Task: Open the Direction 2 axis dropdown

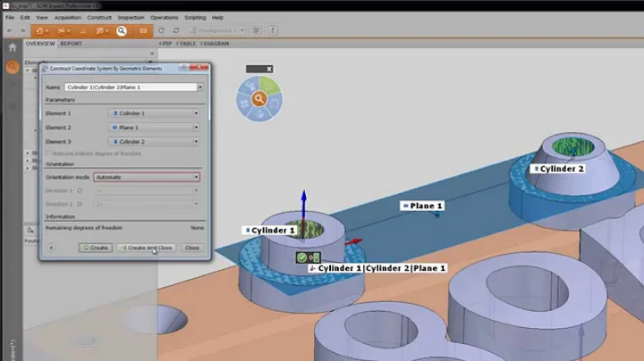Action: click(x=147, y=204)
